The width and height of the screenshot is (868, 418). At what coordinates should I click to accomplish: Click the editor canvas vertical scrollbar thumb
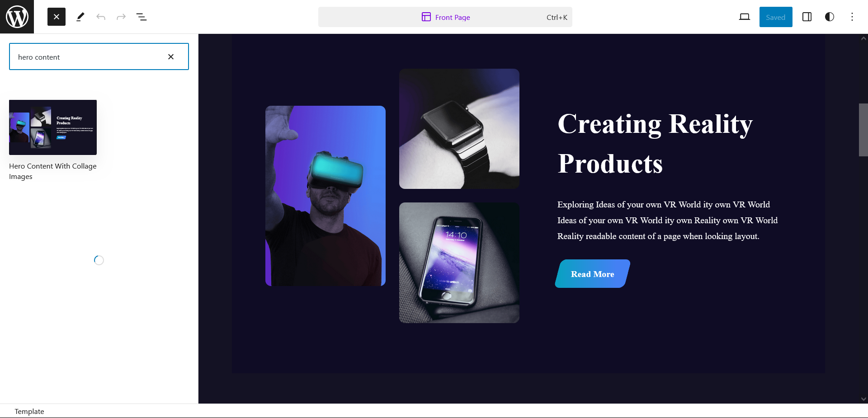(863, 130)
